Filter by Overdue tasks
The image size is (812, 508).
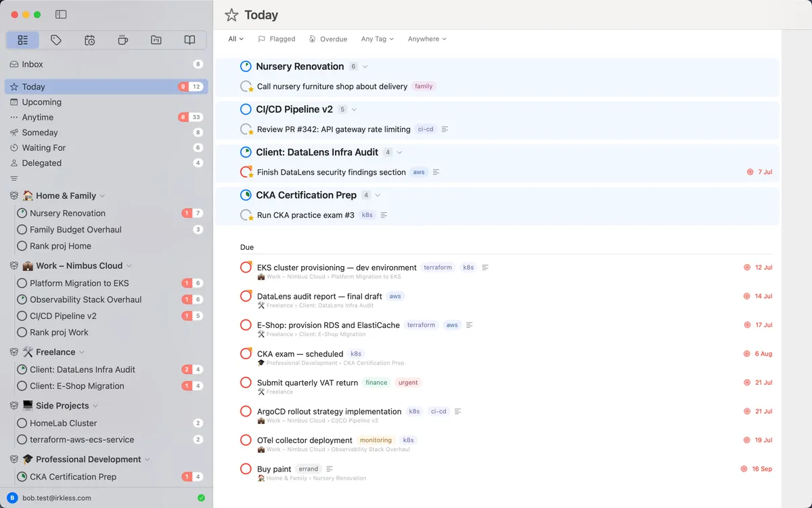[x=328, y=39]
